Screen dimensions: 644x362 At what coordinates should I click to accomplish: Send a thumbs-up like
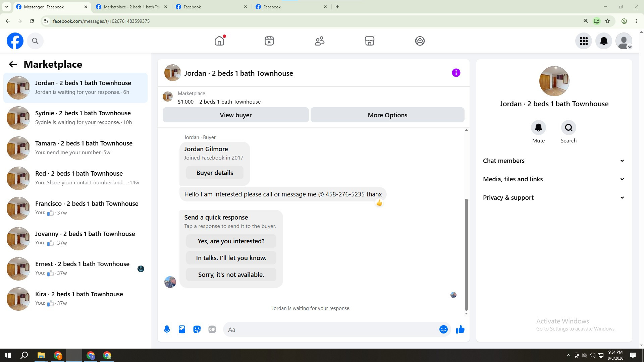[x=460, y=329]
